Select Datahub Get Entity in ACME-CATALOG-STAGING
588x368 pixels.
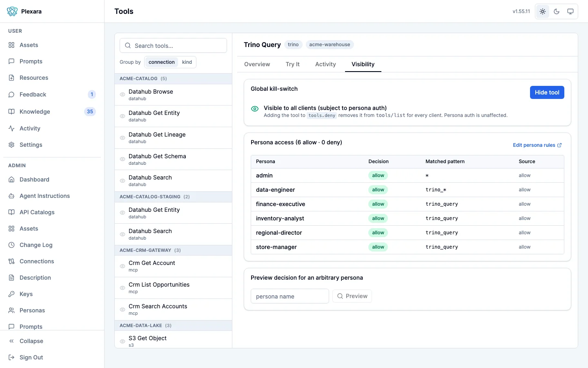[x=173, y=213]
